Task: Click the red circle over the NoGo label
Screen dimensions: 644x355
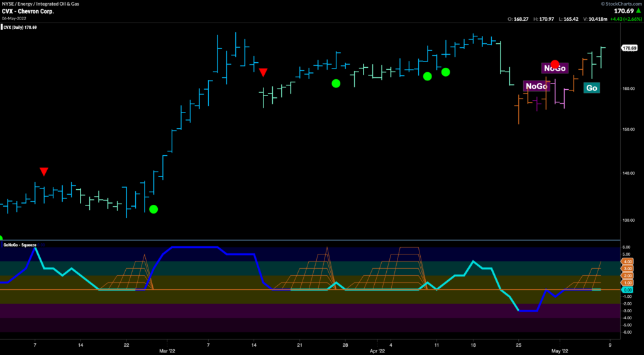Action: tap(555, 64)
